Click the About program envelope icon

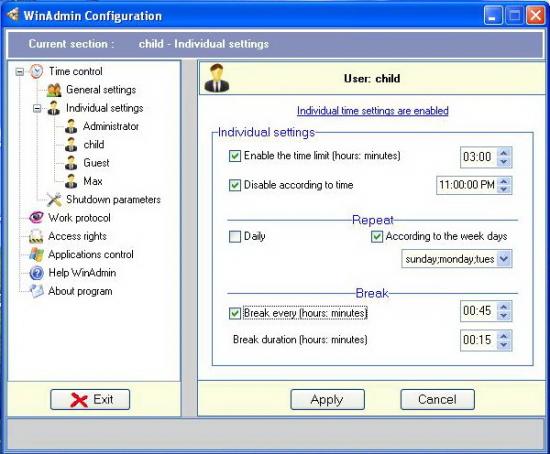point(36,291)
